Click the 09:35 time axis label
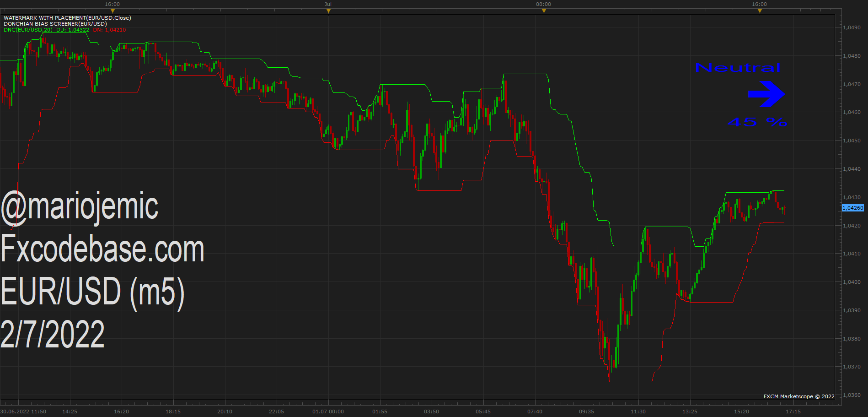The width and height of the screenshot is (868, 417). [x=586, y=412]
